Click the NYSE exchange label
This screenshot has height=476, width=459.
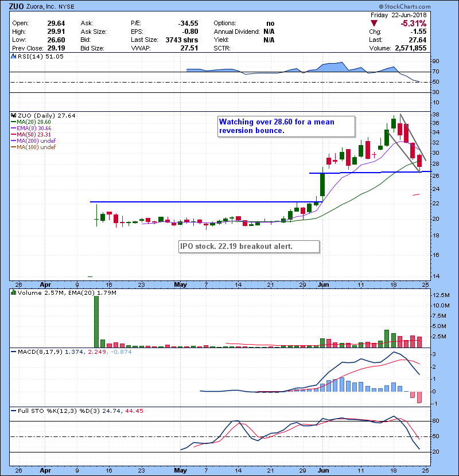coord(67,7)
